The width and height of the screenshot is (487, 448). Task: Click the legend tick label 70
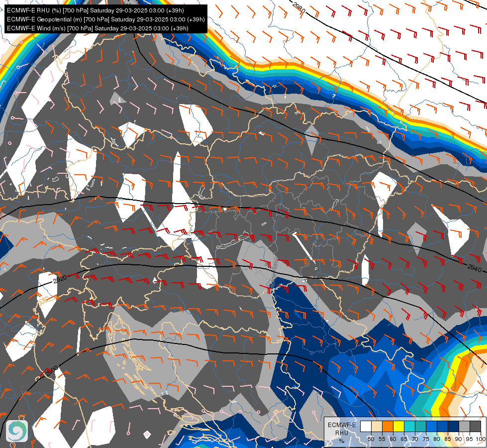[x=415, y=439]
